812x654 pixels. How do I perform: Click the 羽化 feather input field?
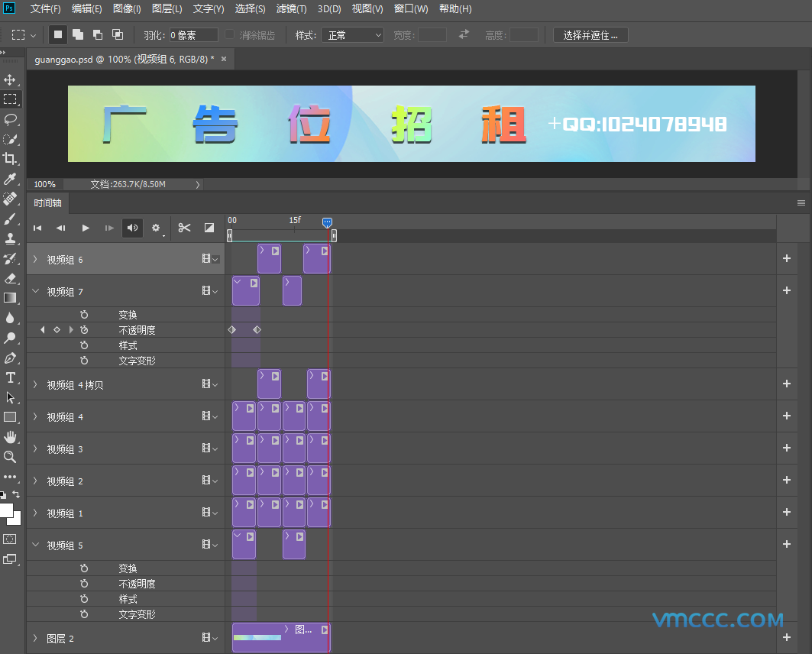(192, 35)
